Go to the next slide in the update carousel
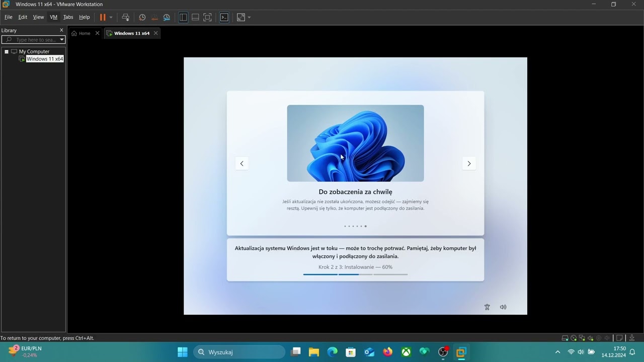644x362 pixels. 469,163
